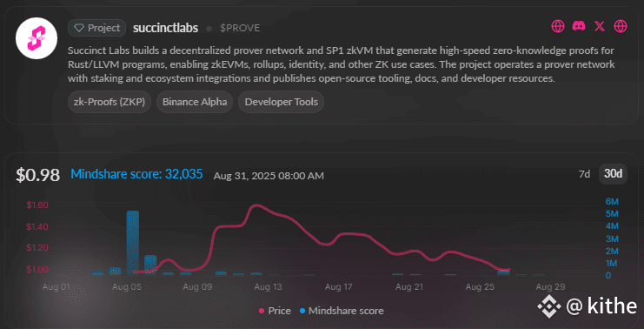Click the Mindshare score: 32,035 text
Screen dimensions: 644x329
(136, 174)
